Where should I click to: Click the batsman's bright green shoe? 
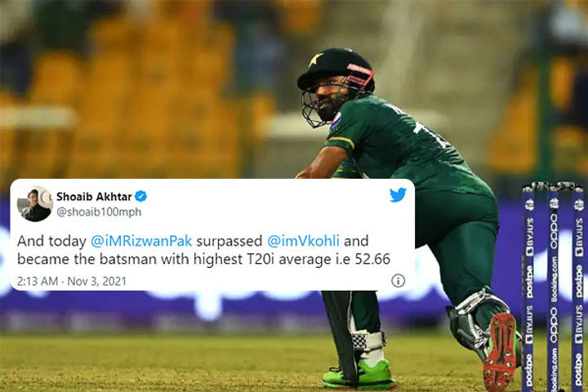click(359, 374)
